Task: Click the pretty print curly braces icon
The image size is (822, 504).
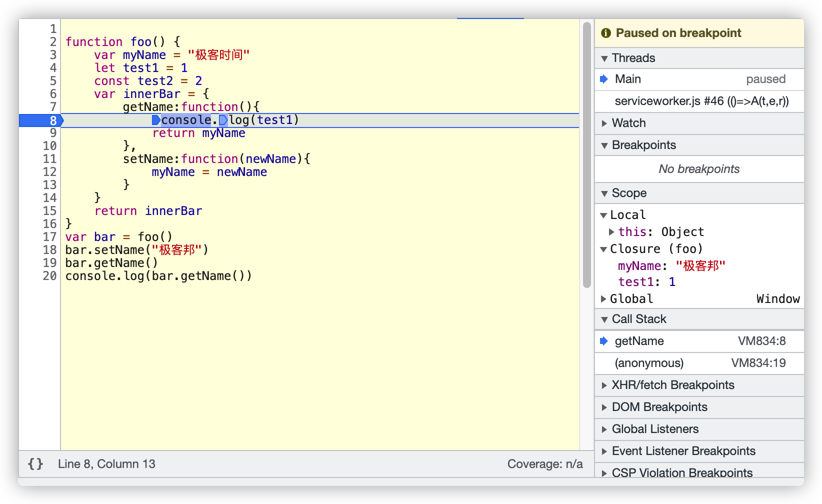Action: (x=35, y=464)
